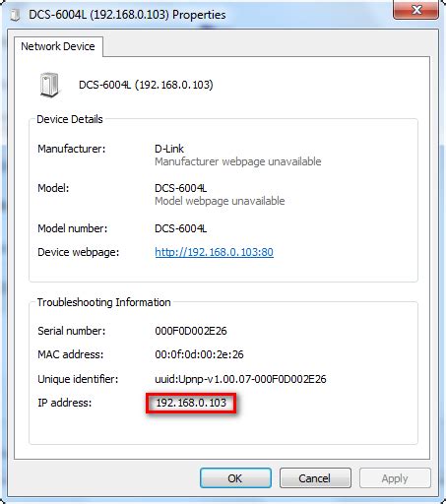Click the manufacturer value D-Link
Viewport: 446px width, 504px height.
tap(169, 149)
